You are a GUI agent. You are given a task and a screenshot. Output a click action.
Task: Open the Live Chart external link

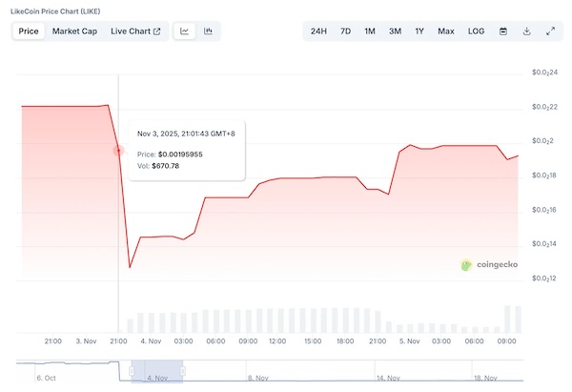click(134, 31)
